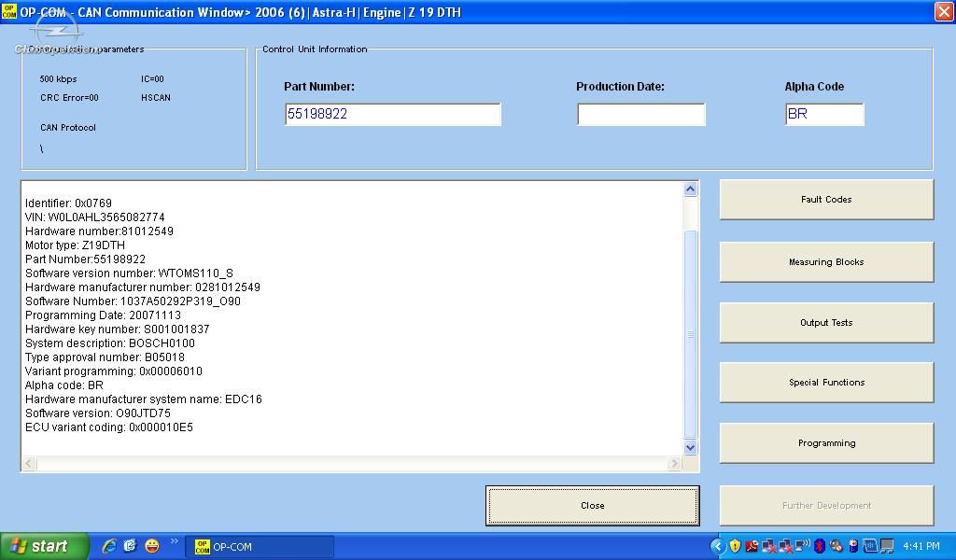Open the wireless network connection tray icon
The image size is (956, 560).
[x=803, y=546]
